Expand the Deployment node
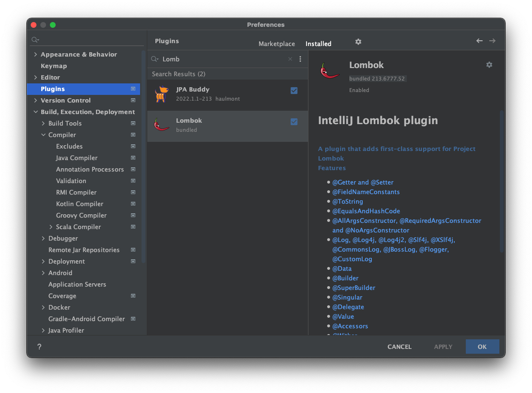This screenshot has height=393, width=532. (43, 261)
